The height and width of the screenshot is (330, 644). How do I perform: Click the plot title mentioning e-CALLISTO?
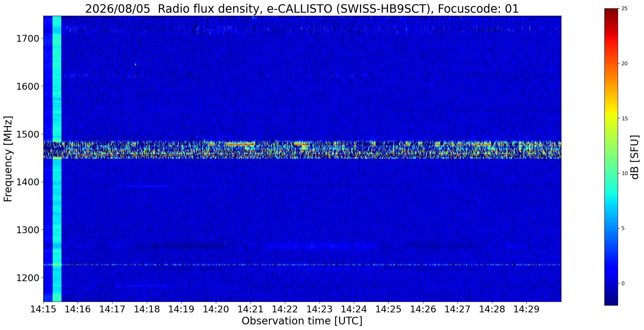tap(302, 9)
